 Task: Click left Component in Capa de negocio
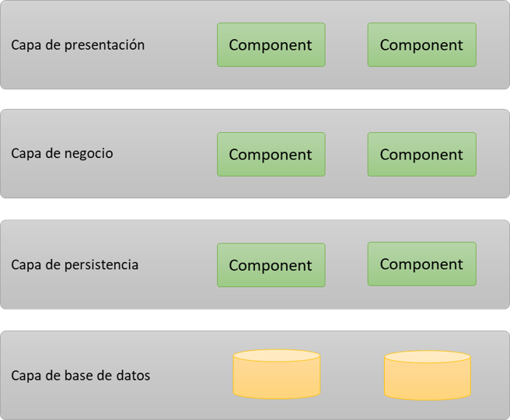271,154
